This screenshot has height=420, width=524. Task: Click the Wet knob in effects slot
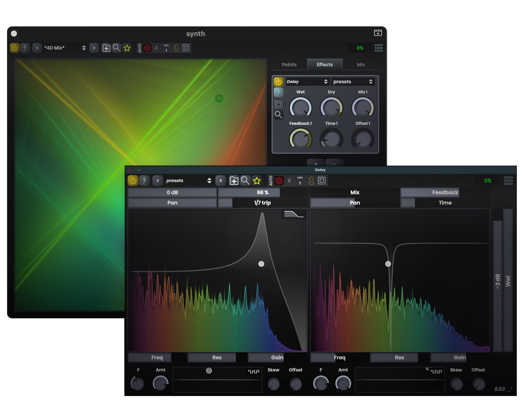pyautogui.click(x=301, y=108)
